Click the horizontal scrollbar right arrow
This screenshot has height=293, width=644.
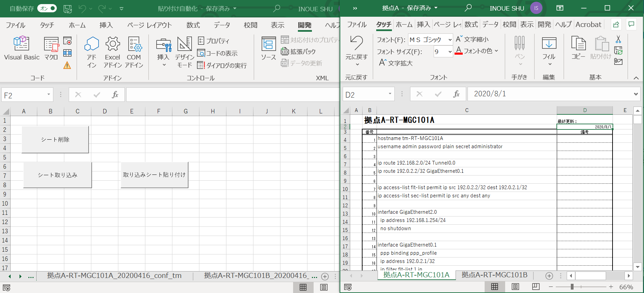[629, 276]
